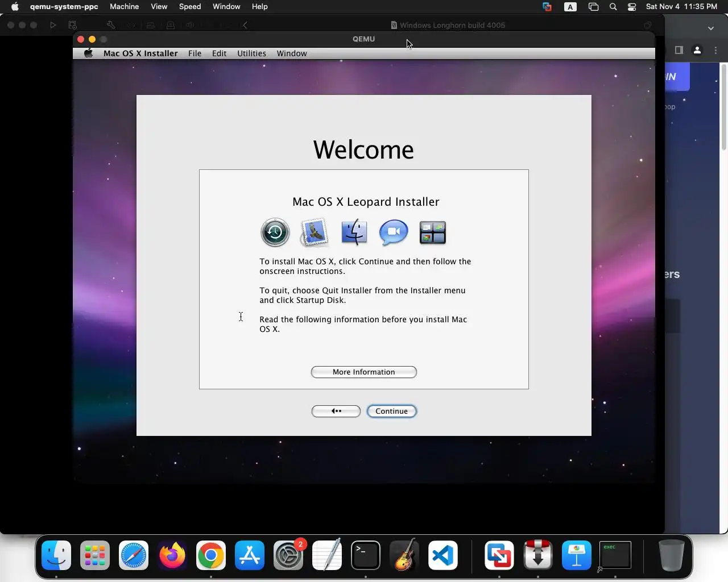Open the installer Edit menu

click(x=219, y=53)
